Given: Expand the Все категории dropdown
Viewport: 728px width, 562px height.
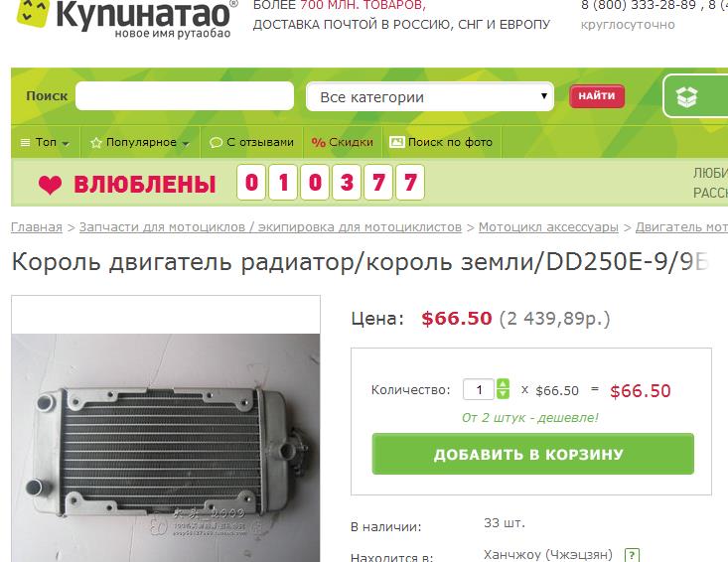Looking at the screenshot, I should tap(430, 96).
